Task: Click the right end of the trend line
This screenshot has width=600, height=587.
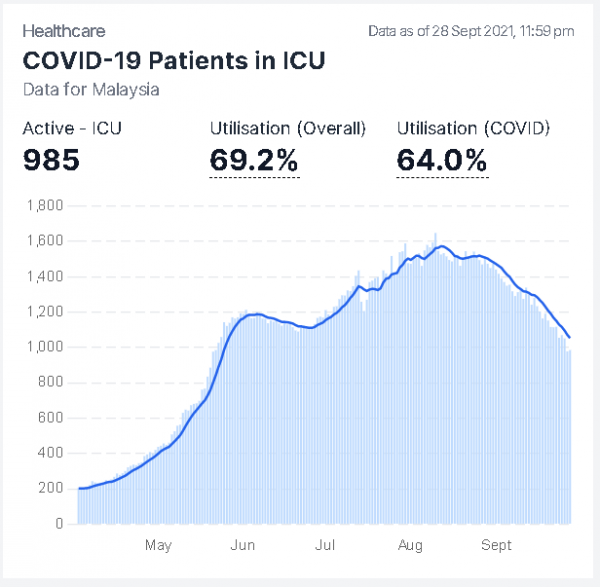Action: [x=570, y=337]
